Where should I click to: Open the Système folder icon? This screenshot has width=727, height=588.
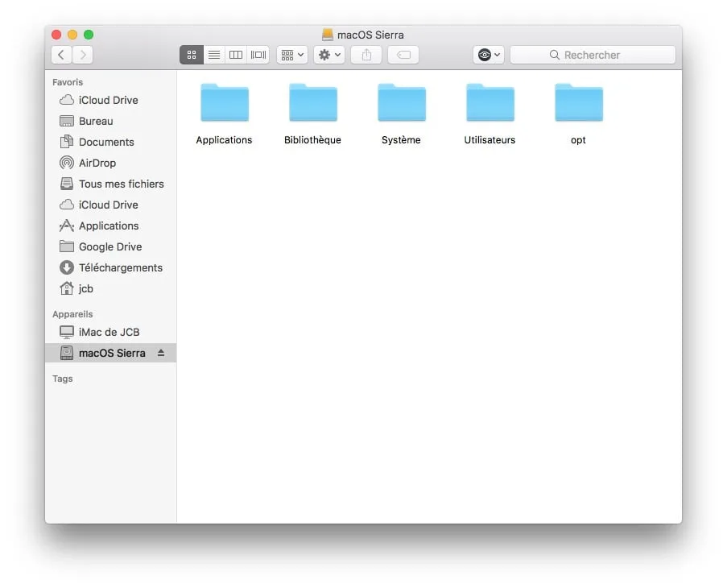pyautogui.click(x=402, y=102)
